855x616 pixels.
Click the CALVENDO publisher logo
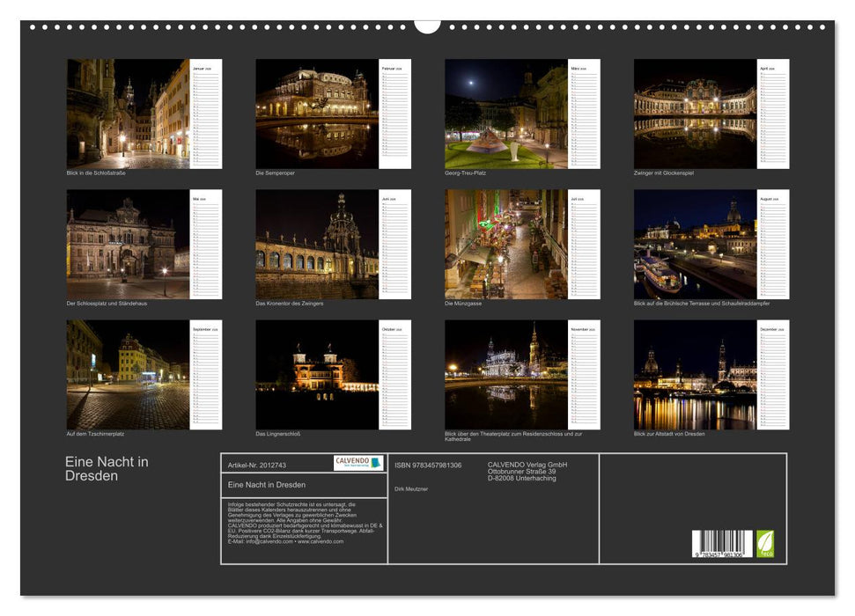pos(352,462)
